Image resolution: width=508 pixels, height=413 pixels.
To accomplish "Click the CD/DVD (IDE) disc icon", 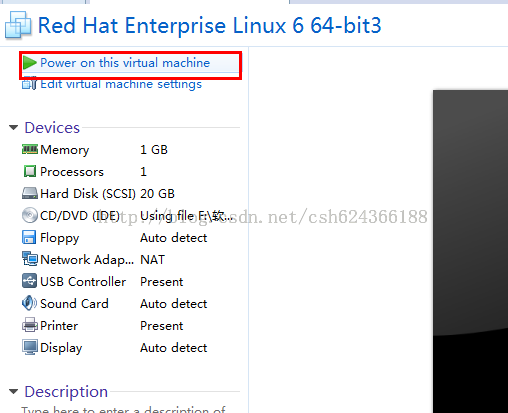I will pos(30,215).
